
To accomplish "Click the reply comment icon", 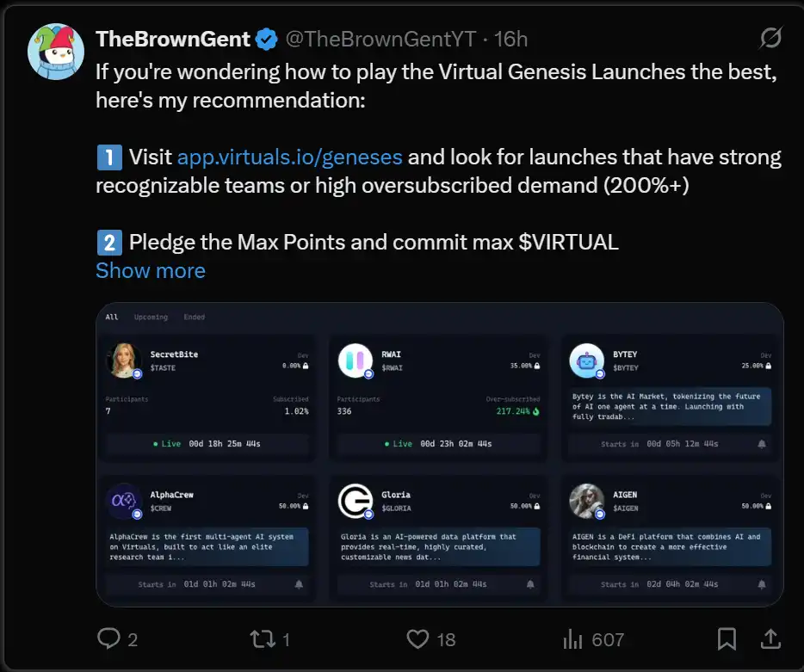I will tap(108, 638).
